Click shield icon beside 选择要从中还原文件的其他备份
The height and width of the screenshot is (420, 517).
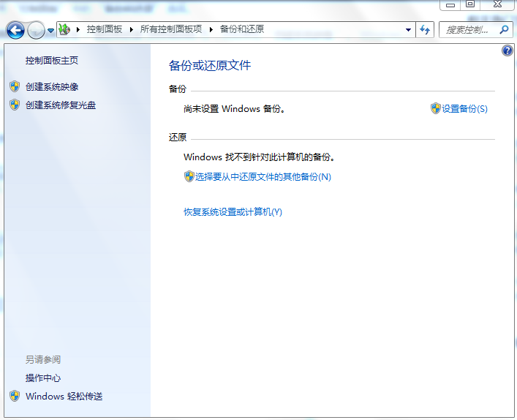(x=189, y=176)
